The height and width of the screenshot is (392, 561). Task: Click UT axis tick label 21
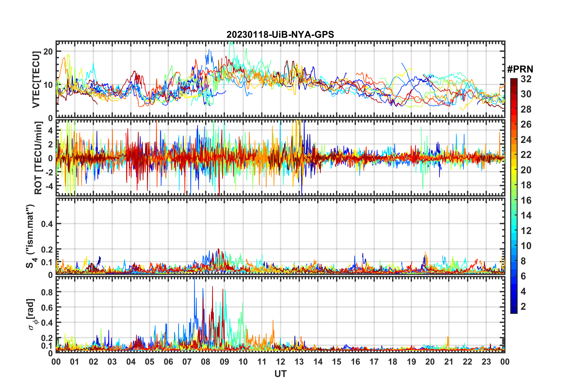click(x=449, y=362)
